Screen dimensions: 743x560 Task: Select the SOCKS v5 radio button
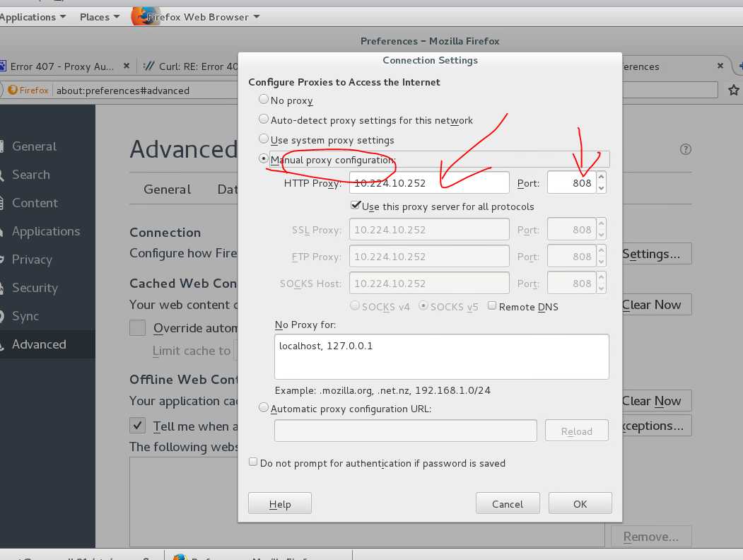click(423, 305)
